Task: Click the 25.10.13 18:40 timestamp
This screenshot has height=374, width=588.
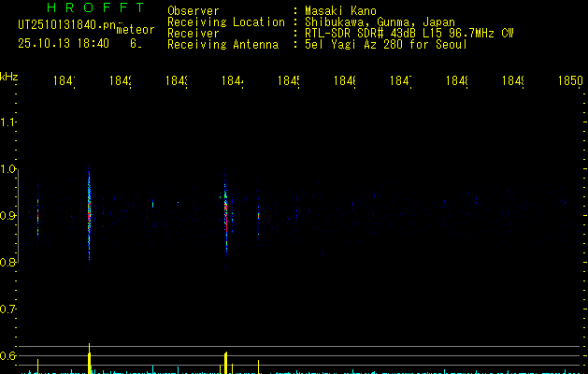Action: pyautogui.click(x=64, y=43)
